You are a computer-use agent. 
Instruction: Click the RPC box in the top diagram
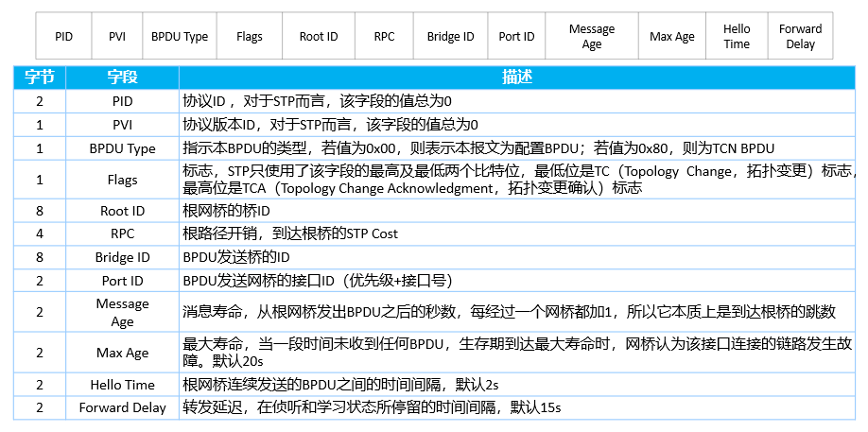(x=384, y=37)
